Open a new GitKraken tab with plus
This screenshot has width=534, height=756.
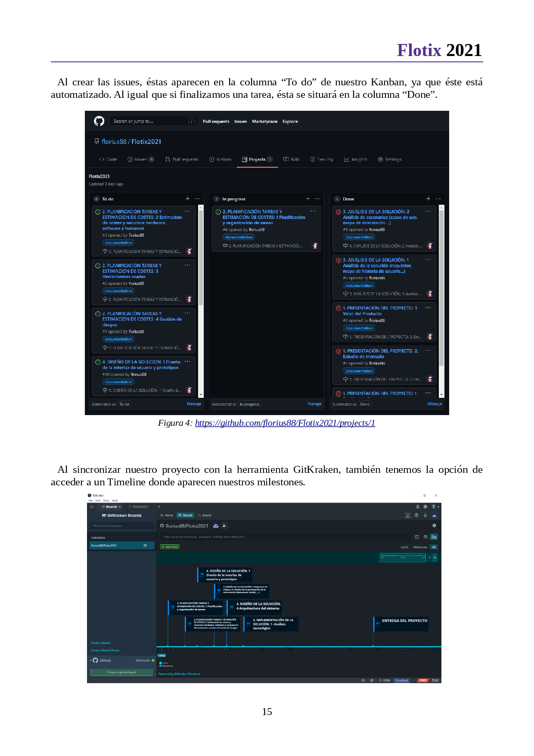159,507
